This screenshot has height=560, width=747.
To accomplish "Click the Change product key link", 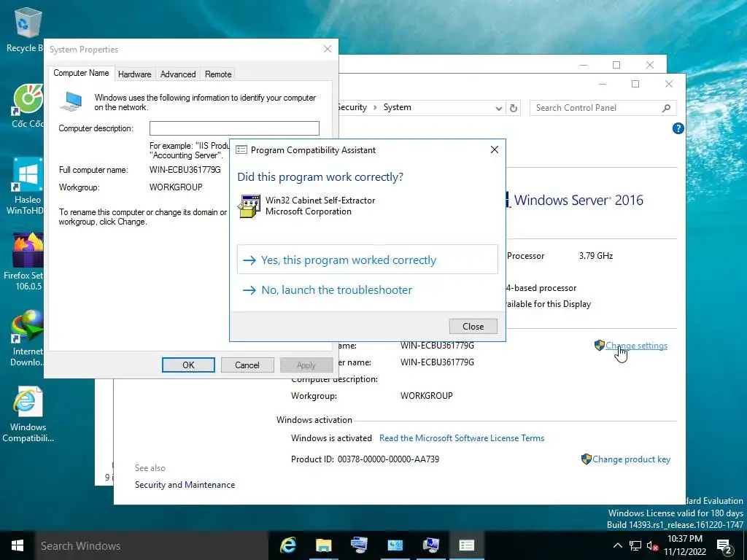I will (x=631, y=459).
